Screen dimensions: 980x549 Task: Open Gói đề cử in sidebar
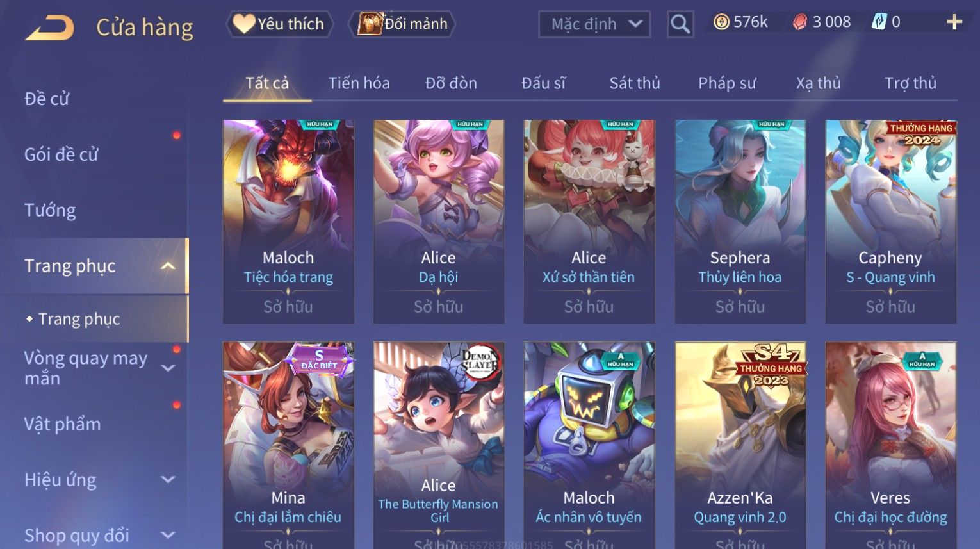pos(61,154)
